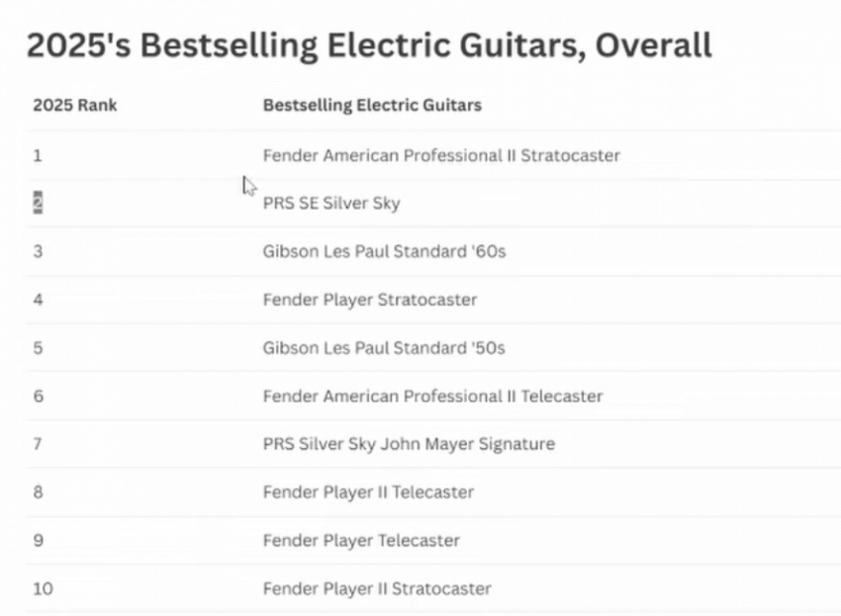Image resolution: width=841 pixels, height=616 pixels.
Task: Select Fender American Professional II Stratocaster entry
Action: point(441,155)
